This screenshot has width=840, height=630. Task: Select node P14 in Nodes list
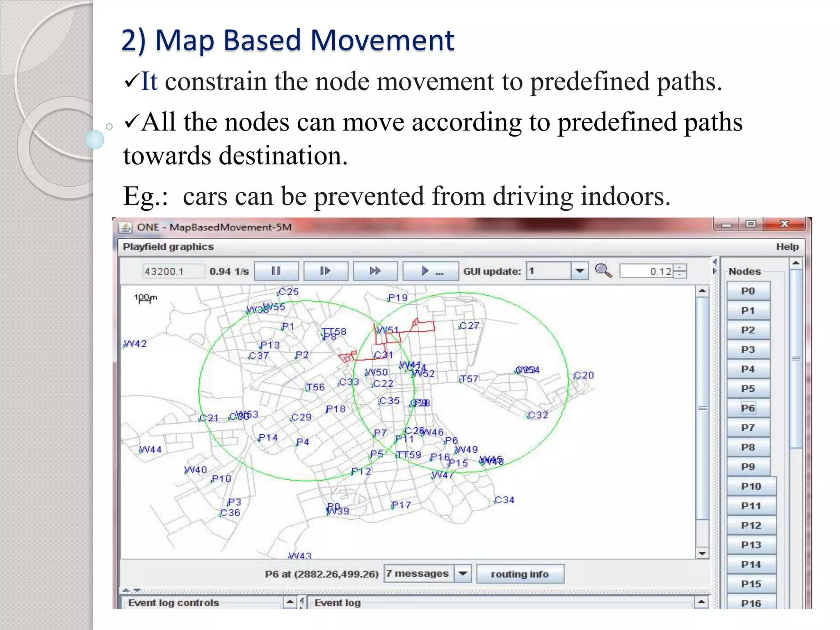tap(751, 564)
